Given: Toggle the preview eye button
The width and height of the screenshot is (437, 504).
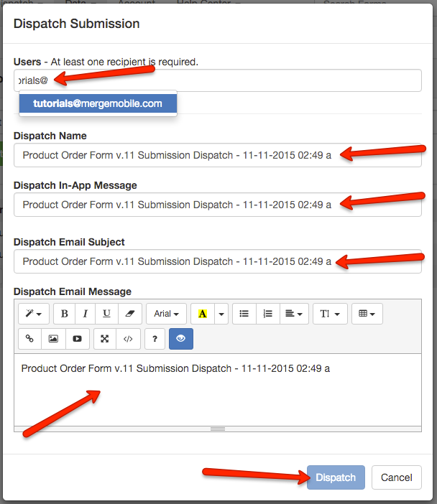Looking at the screenshot, I should 180,338.
